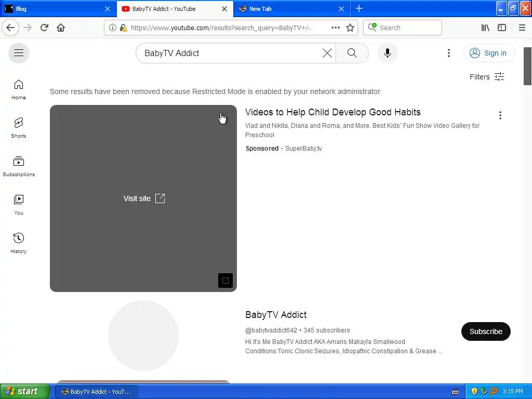Screen dimensions: 532x399
Task: Close the BabyTV Addict - YouTube tab
Action: point(224,9)
